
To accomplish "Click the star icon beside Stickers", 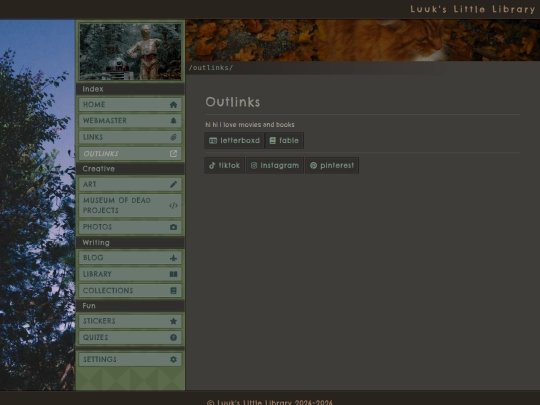I will coord(173,321).
